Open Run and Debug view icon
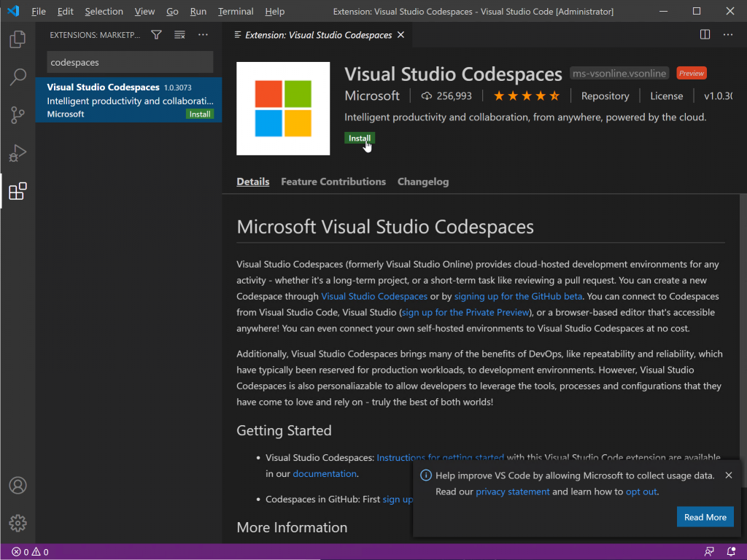 tap(18, 153)
